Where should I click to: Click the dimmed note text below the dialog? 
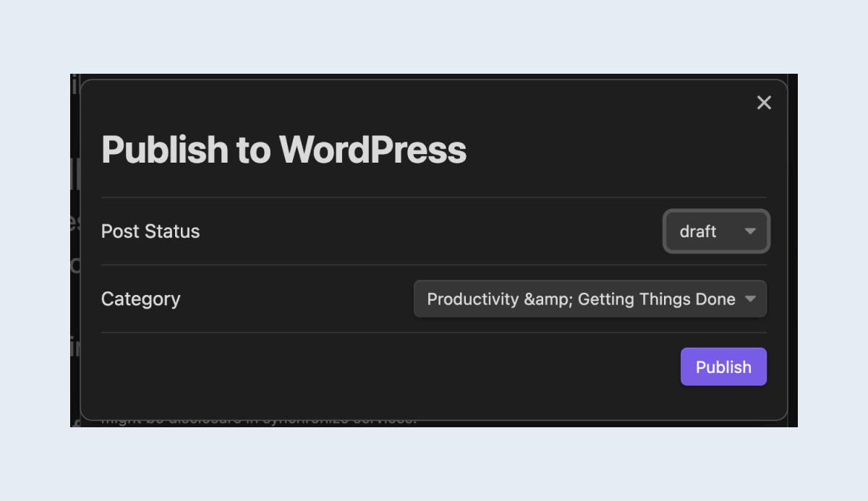[x=259, y=422]
